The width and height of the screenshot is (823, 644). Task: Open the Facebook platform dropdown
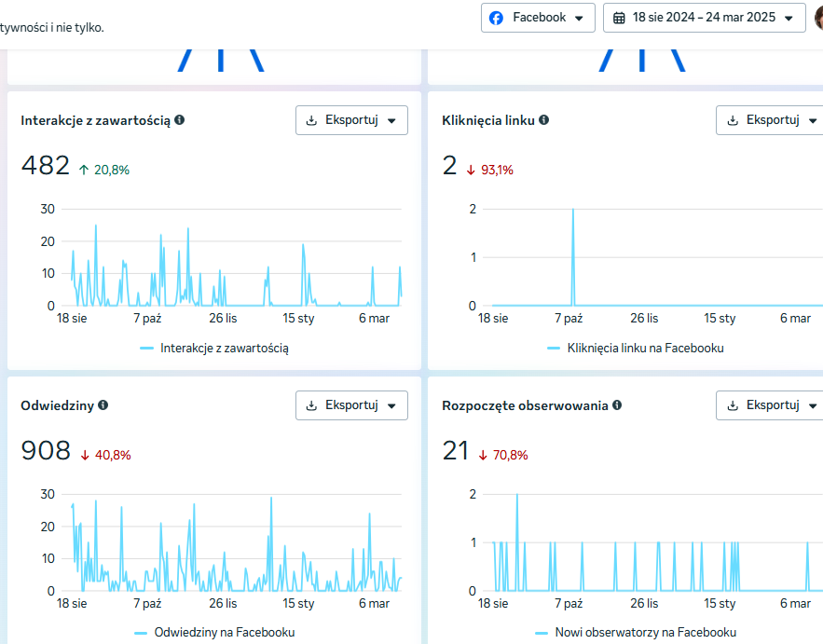(538, 18)
